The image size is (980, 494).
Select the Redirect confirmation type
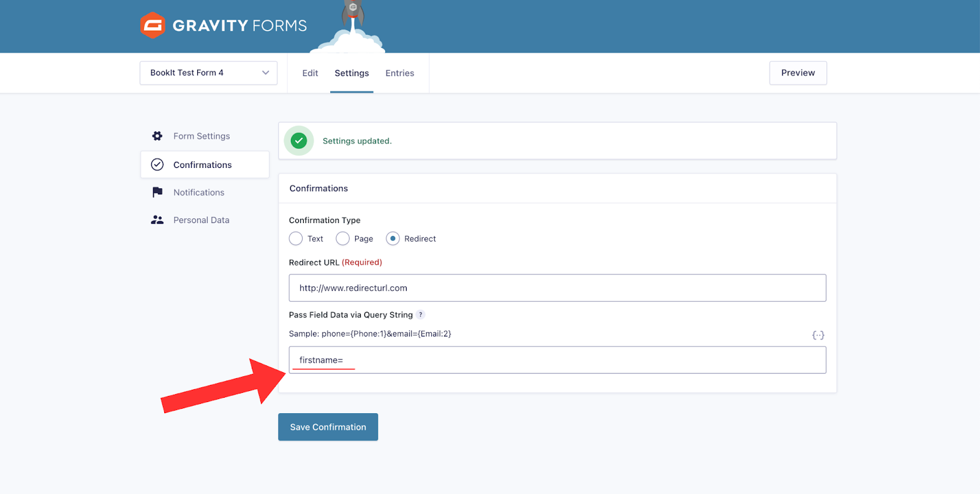click(393, 238)
